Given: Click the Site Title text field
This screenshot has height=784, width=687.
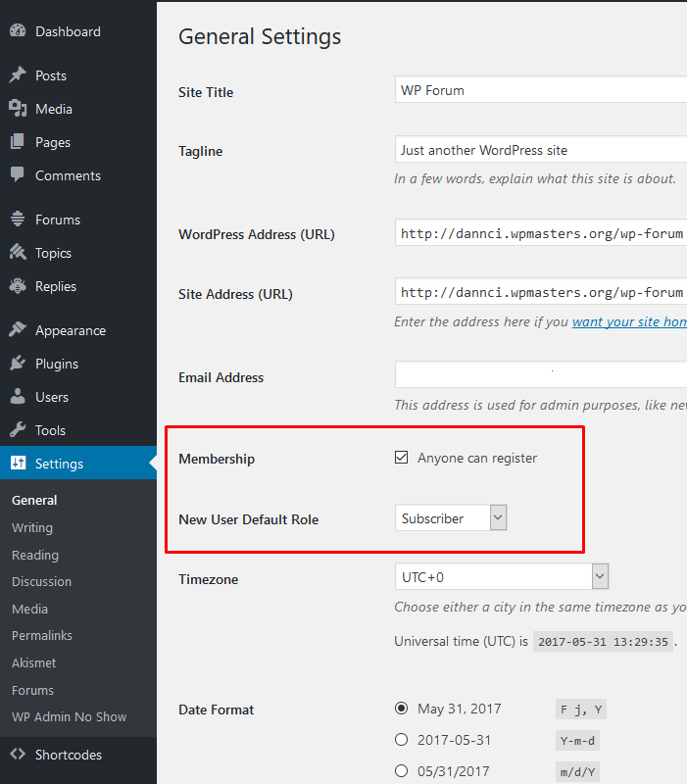Looking at the screenshot, I should (541, 90).
